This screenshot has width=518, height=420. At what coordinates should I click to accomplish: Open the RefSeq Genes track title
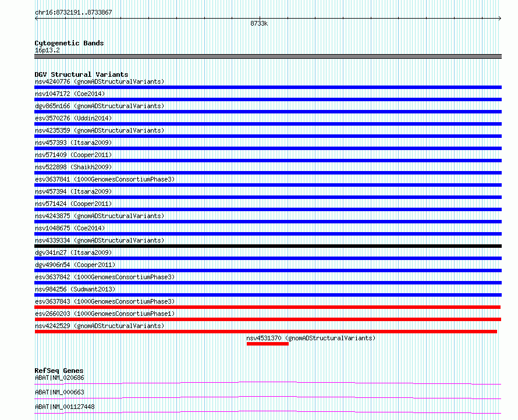coord(59,371)
